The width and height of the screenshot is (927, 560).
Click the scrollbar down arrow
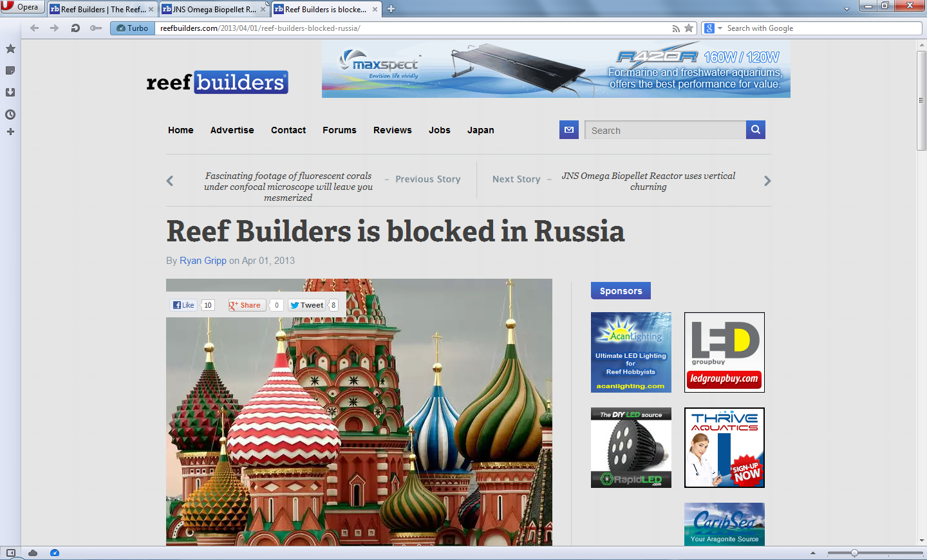(921, 541)
